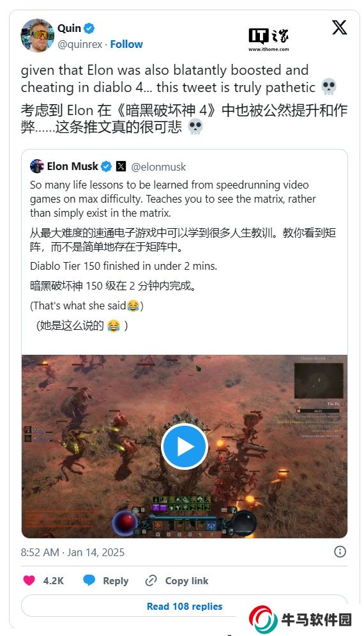364x636 pixels.
Task: Open the 8:52 AM Jan 14 timestamp
Action: pos(73,552)
